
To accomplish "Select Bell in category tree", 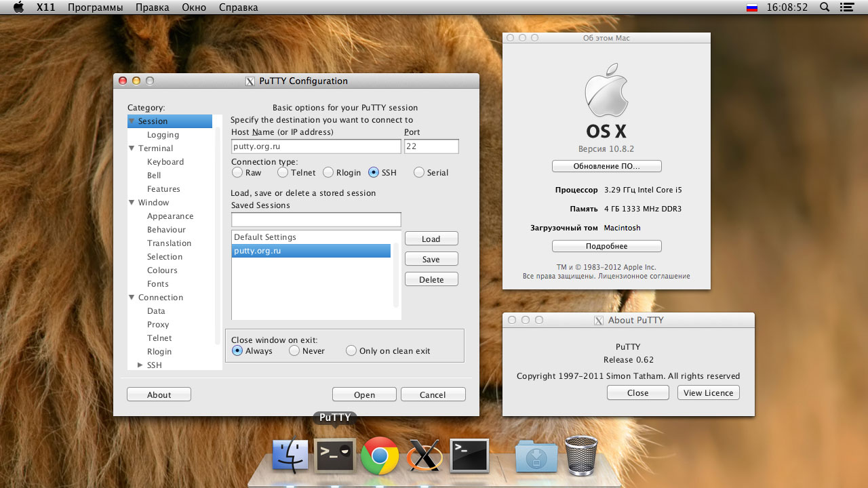I will pyautogui.click(x=154, y=176).
